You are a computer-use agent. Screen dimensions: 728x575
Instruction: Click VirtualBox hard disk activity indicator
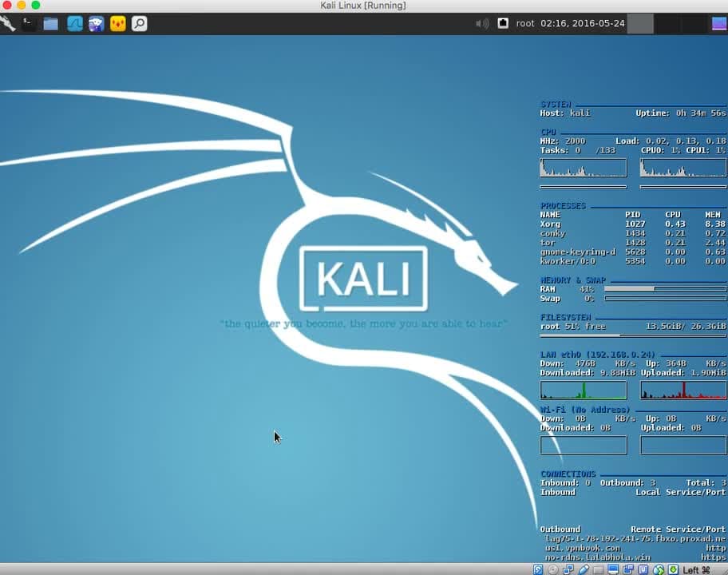538,569
